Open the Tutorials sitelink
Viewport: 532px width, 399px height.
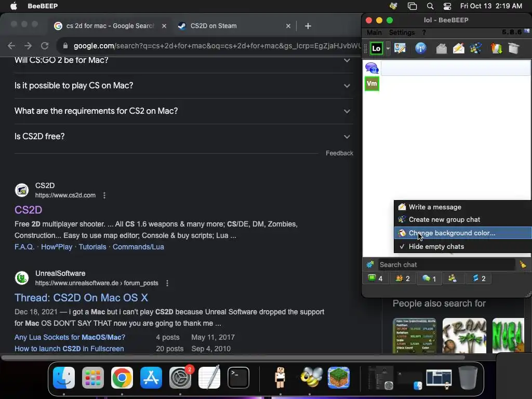[92, 247]
